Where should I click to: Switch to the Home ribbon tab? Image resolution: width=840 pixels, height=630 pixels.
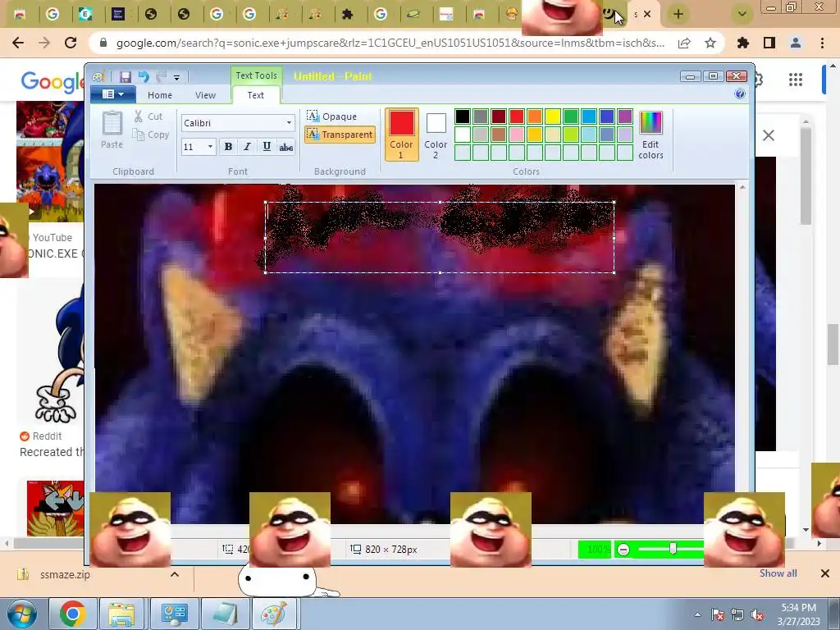tap(160, 95)
